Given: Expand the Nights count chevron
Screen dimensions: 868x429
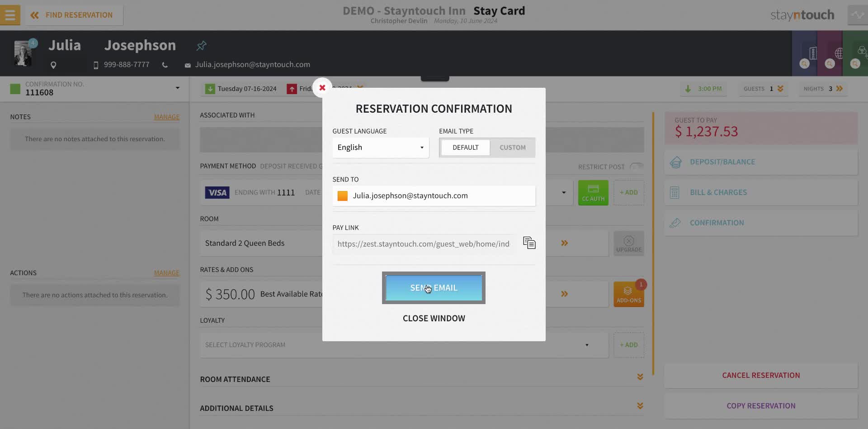Looking at the screenshot, I should (x=840, y=89).
